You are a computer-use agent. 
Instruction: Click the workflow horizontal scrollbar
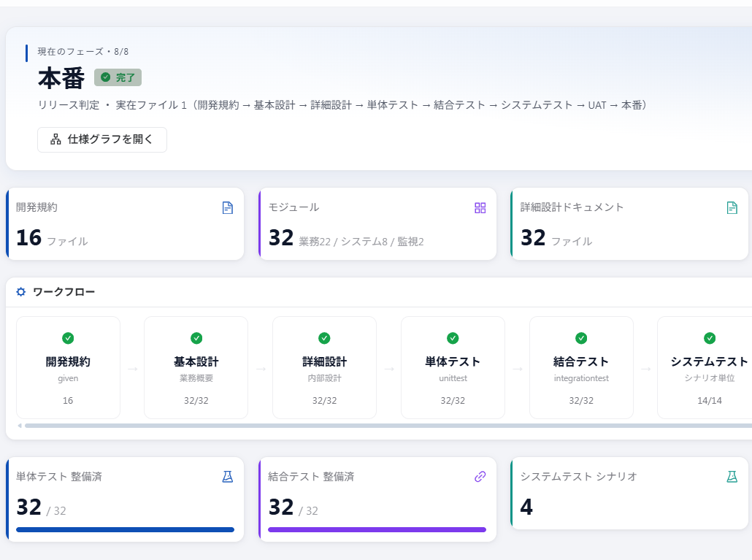(x=388, y=426)
